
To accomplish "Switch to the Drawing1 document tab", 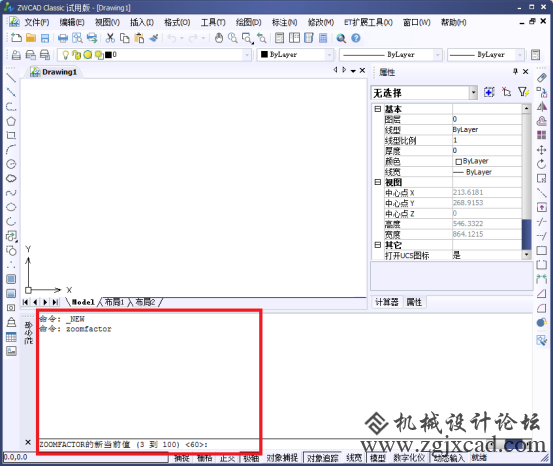I will pyautogui.click(x=54, y=72).
